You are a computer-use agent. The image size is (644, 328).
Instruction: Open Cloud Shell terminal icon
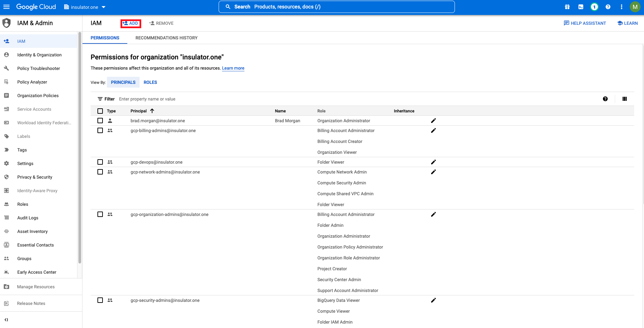(x=581, y=7)
